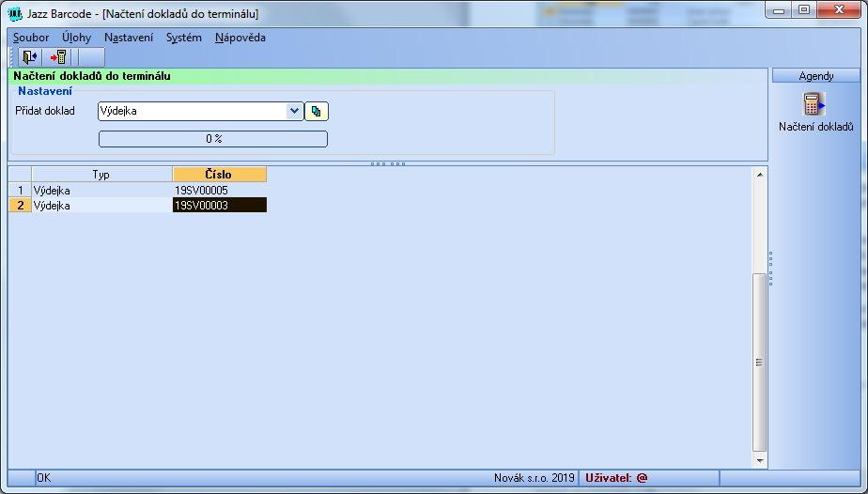
Task: Select cell 19SV00003
Action: [219, 206]
